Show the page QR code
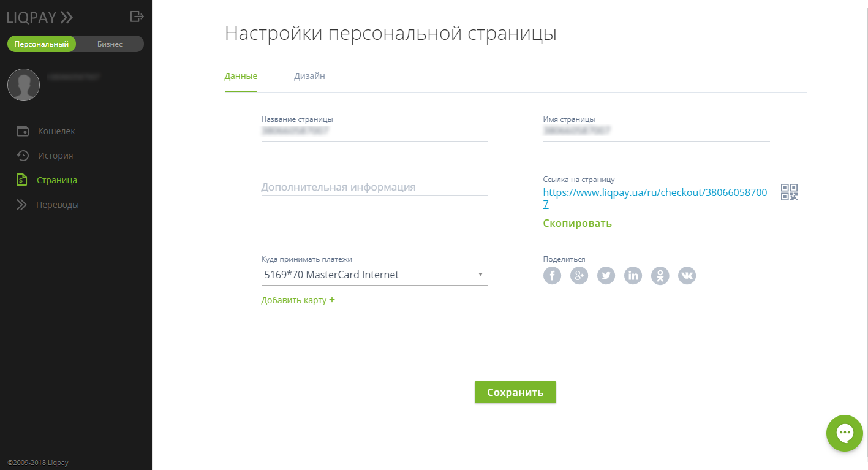The height and width of the screenshot is (470, 868). point(789,192)
